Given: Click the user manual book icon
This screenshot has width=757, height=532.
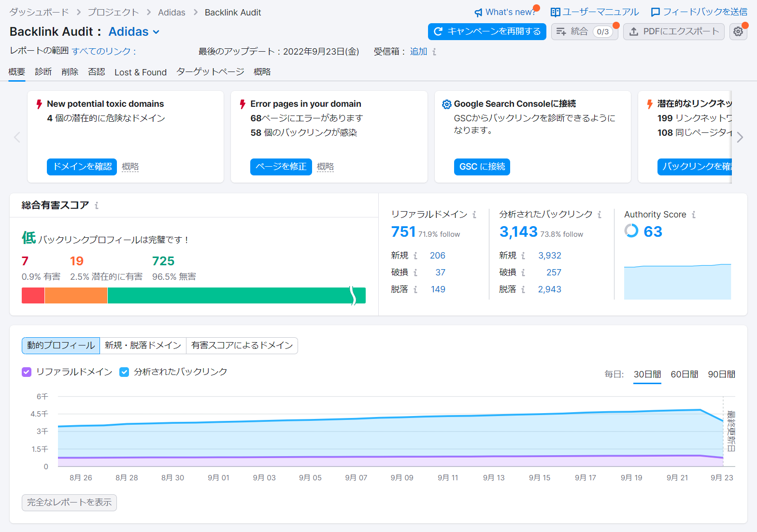Looking at the screenshot, I should point(556,12).
